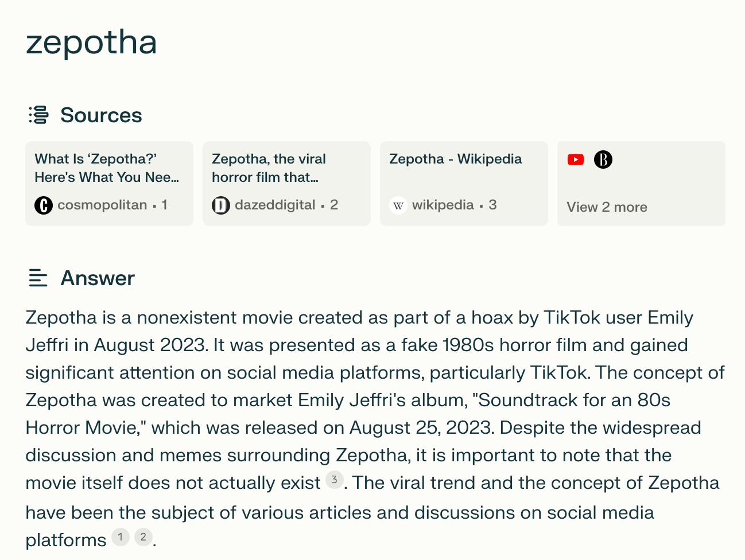Expand the Wikipedia source card
The width and height of the screenshot is (745, 560).
pyautogui.click(x=464, y=184)
